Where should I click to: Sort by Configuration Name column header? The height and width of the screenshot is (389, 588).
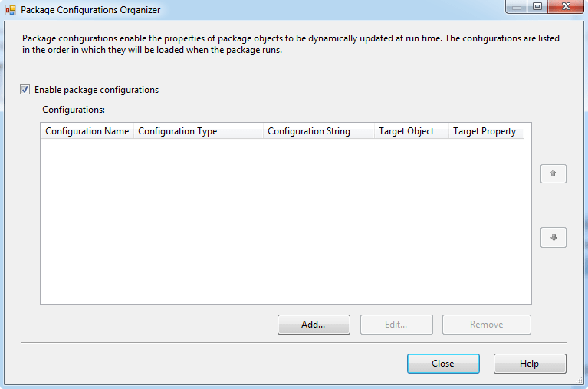87,131
